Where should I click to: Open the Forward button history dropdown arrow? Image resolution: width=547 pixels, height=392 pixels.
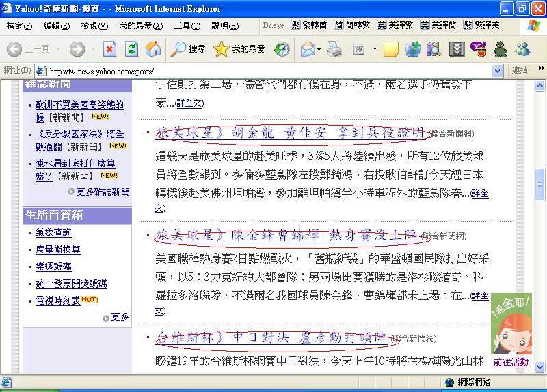click(92, 49)
